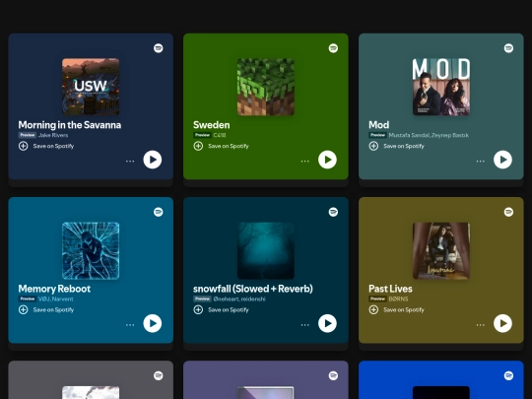Viewport: 532px width, 399px height.
Task: Click the MOD album cover art
Action: pos(441,87)
